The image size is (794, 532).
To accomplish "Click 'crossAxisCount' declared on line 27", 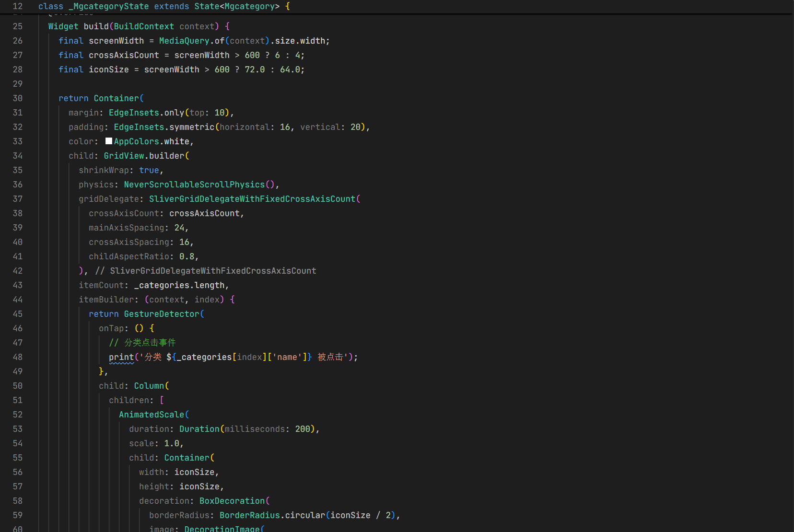I will coord(124,55).
